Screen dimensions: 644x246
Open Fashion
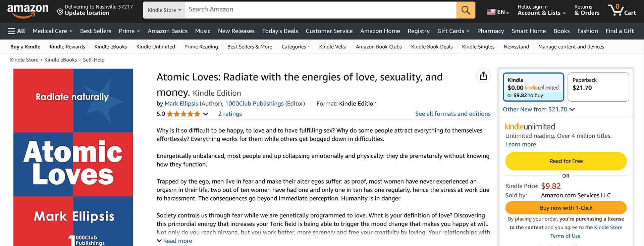(x=588, y=31)
